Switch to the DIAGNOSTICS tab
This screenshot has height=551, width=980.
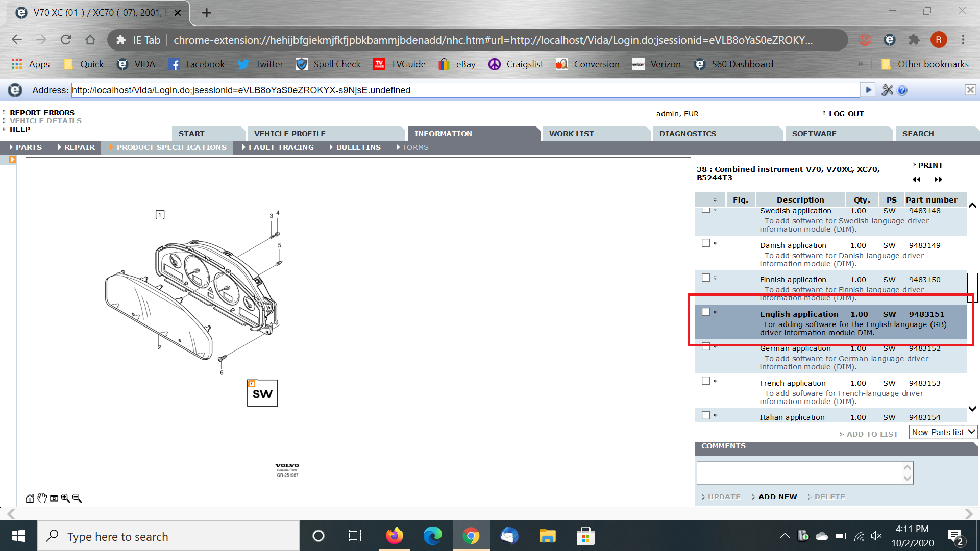pos(688,134)
